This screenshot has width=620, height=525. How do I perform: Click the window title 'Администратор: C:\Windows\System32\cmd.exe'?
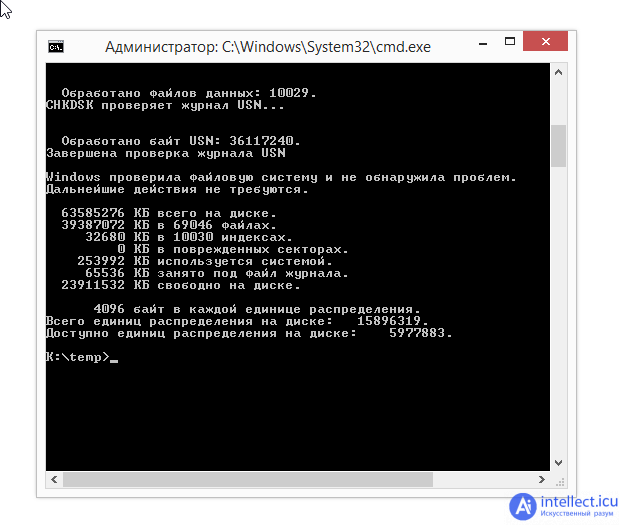pyautogui.click(x=268, y=47)
